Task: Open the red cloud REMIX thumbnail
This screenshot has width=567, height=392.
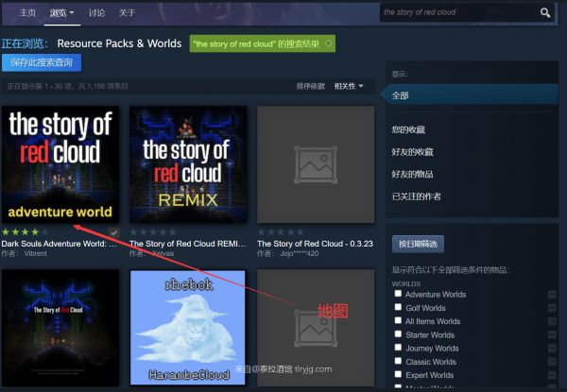Action: 188,164
